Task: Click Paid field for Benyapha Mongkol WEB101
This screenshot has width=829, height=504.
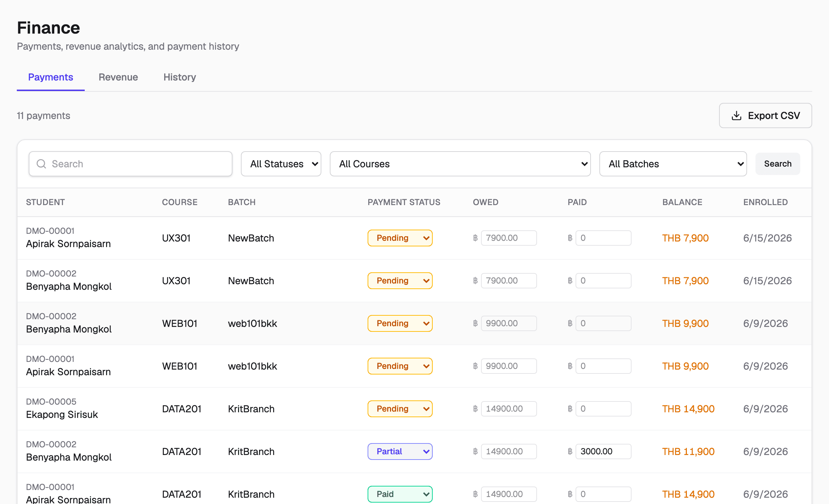Action: pos(604,323)
